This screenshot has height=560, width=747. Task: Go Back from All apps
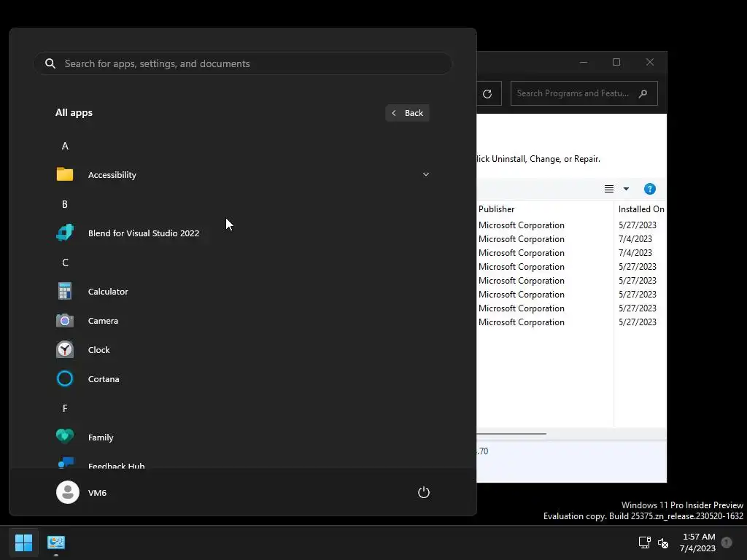pos(407,113)
